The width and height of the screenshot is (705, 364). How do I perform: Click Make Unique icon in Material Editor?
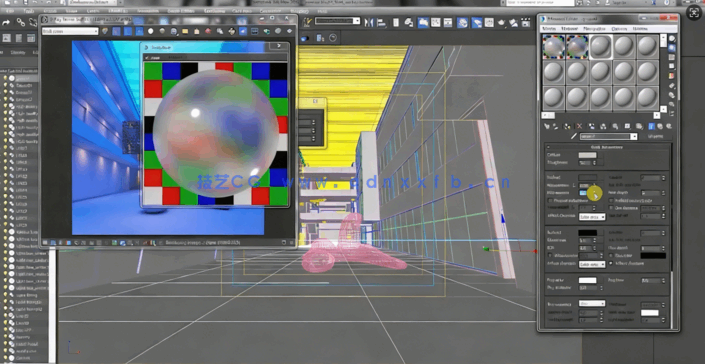coord(603,126)
